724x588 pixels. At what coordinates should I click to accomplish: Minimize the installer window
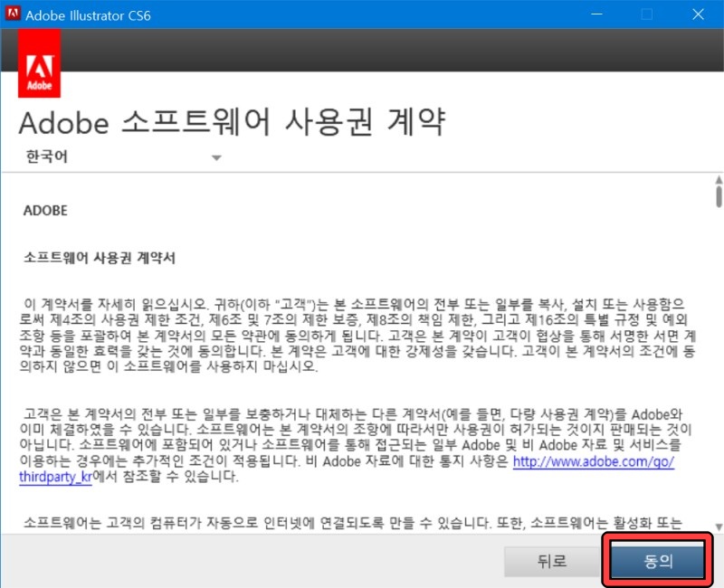coord(597,14)
